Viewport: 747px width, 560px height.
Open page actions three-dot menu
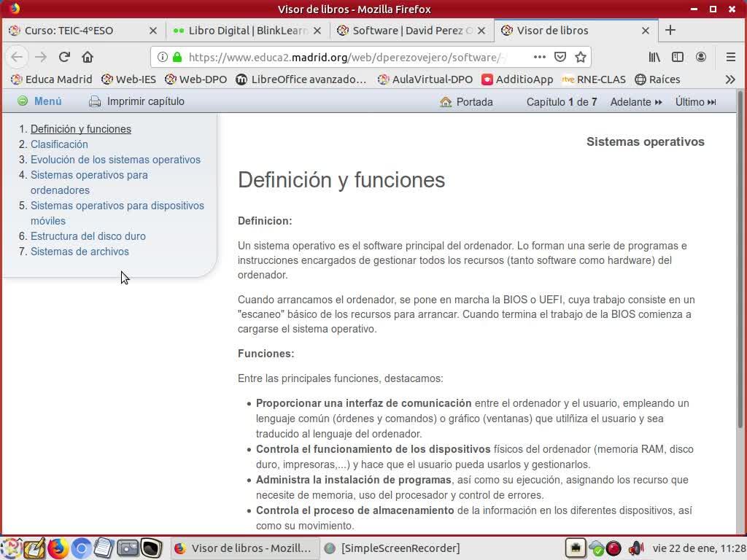tap(539, 57)
